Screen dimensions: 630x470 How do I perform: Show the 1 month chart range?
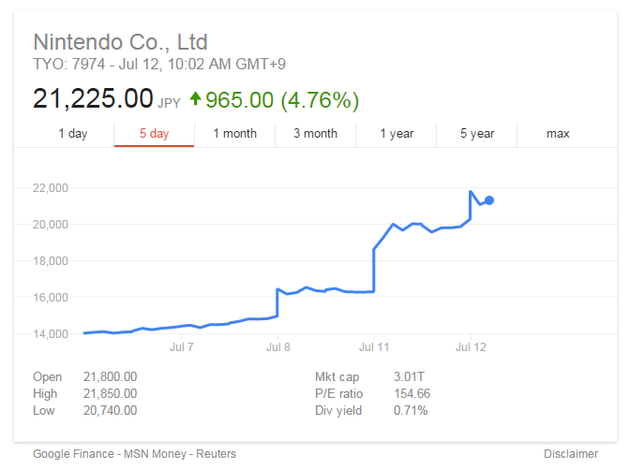pyautogui.click(x=234, y=134)
